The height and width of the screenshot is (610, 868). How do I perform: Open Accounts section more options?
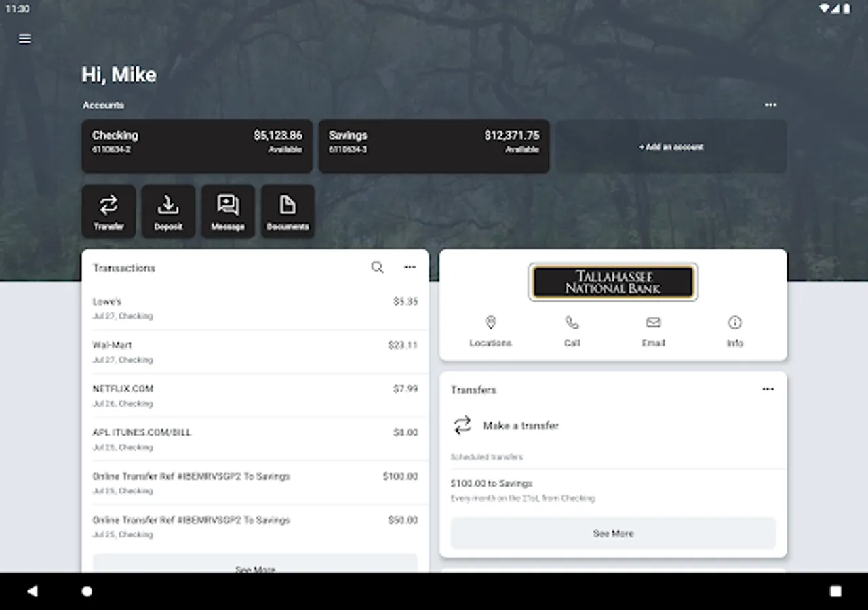click(770, 105)
